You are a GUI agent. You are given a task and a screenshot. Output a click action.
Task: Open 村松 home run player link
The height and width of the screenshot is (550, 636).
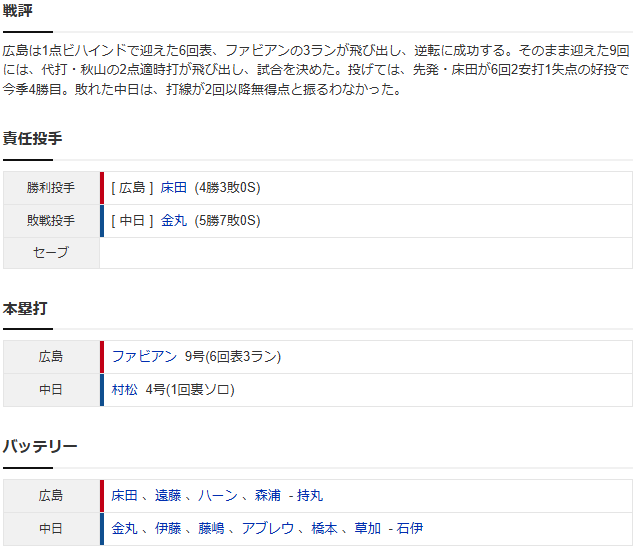(x=125, y=390)
